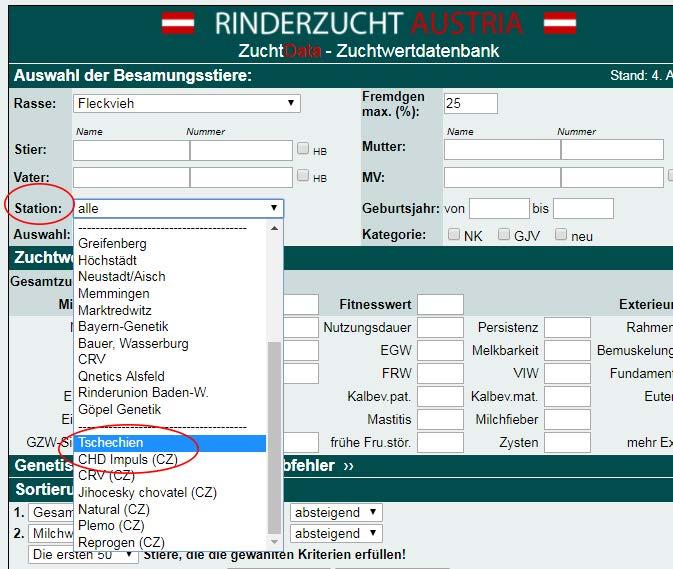Click the station list scrollbar thumb

click(274, 438)
